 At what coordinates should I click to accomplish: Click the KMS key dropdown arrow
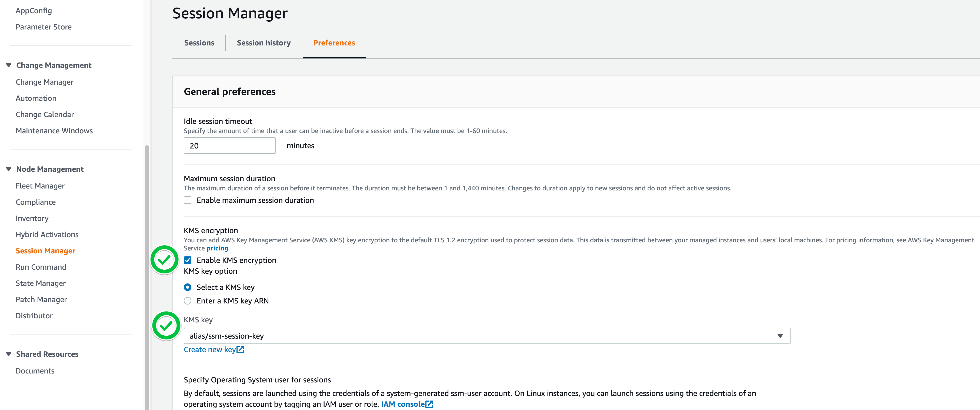coord(780,336)
